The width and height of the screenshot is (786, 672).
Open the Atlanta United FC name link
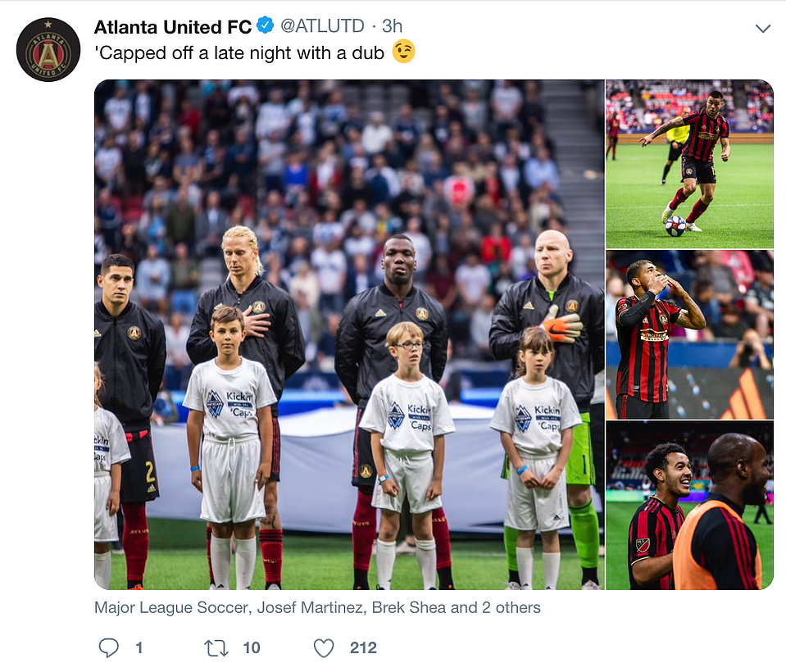coord(173,26)
